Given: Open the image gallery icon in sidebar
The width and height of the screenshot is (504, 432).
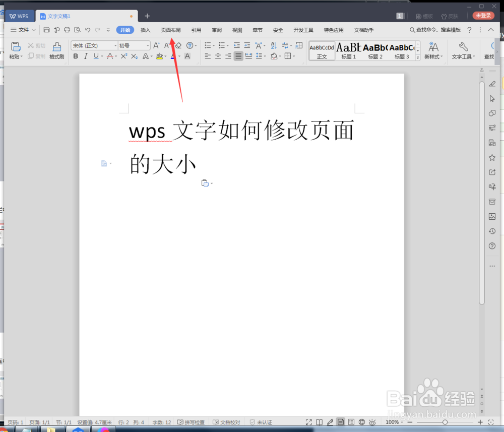Looking at the screenshot, I should point(492,216).
